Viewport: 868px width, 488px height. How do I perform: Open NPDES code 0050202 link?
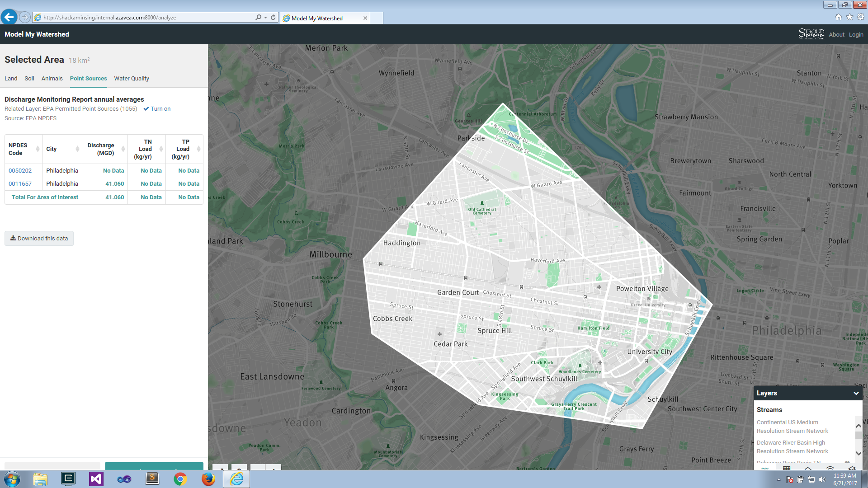click(x=20, y=171)
